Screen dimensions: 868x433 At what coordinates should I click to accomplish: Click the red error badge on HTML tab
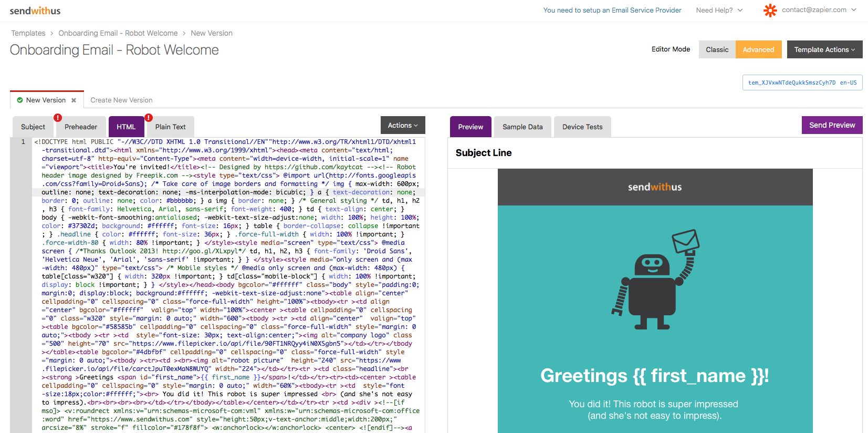tap(149, 118)
